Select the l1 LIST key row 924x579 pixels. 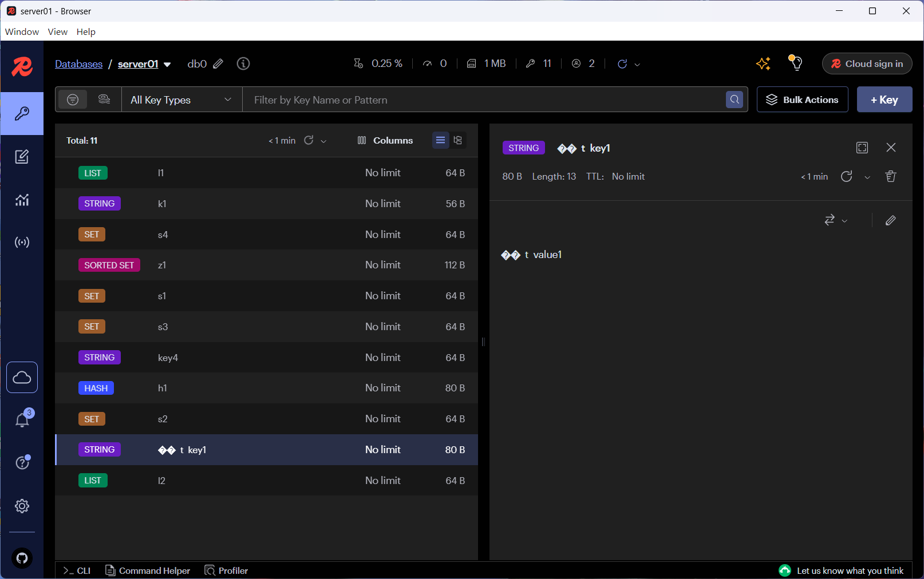267,173
